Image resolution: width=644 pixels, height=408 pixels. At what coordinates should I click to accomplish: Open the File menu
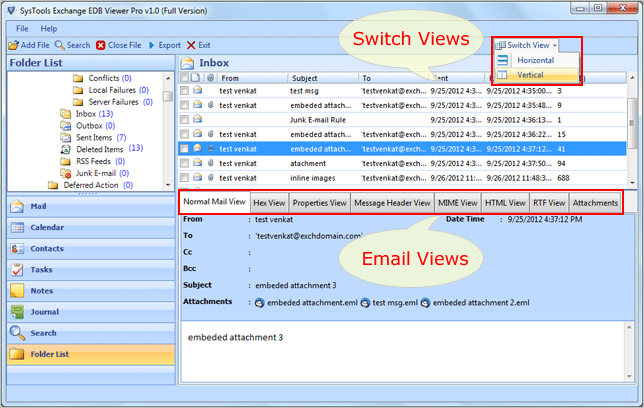(x=22, y=29)
